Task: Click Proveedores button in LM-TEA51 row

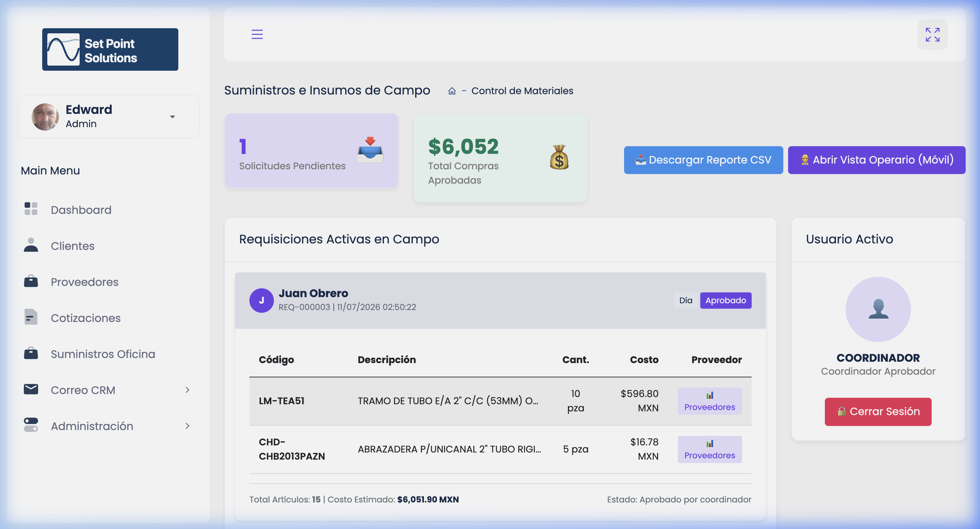Action: [x=709, y=401]
